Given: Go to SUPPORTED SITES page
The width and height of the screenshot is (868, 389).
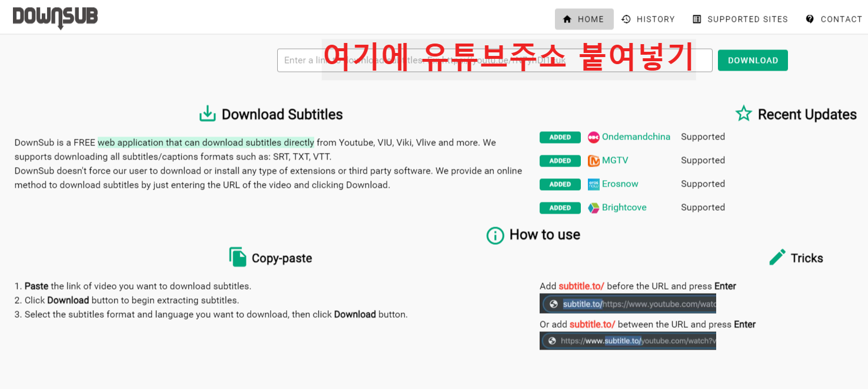Looking at the screenshot, I should pos(740,19).
